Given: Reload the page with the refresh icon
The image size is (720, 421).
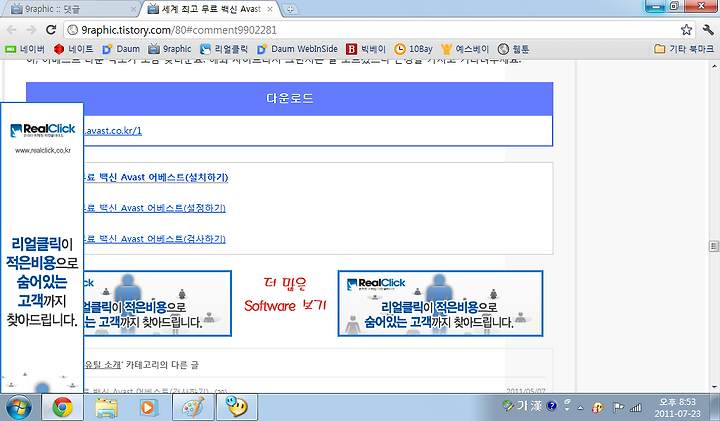Looking at the screenshot, I should (51, 30).
